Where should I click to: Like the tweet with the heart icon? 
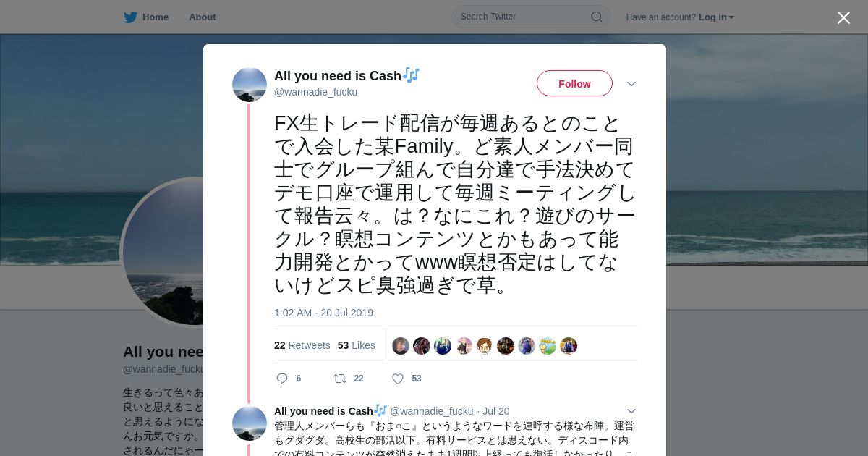coord(398,379)
